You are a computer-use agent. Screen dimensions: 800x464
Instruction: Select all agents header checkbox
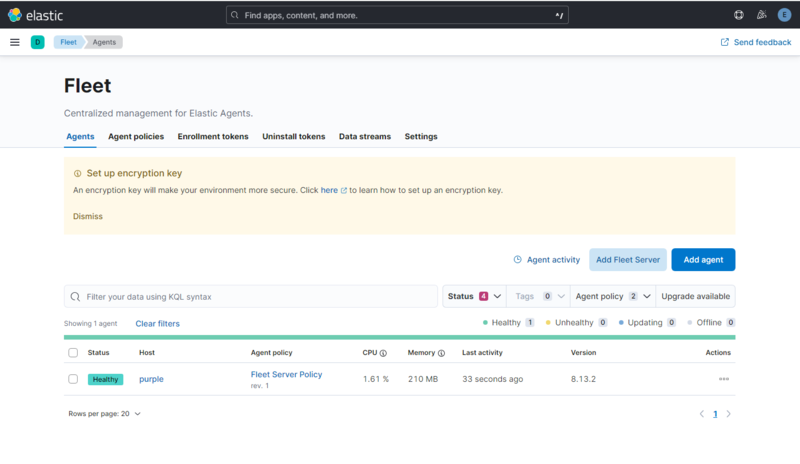pos(73,353)
